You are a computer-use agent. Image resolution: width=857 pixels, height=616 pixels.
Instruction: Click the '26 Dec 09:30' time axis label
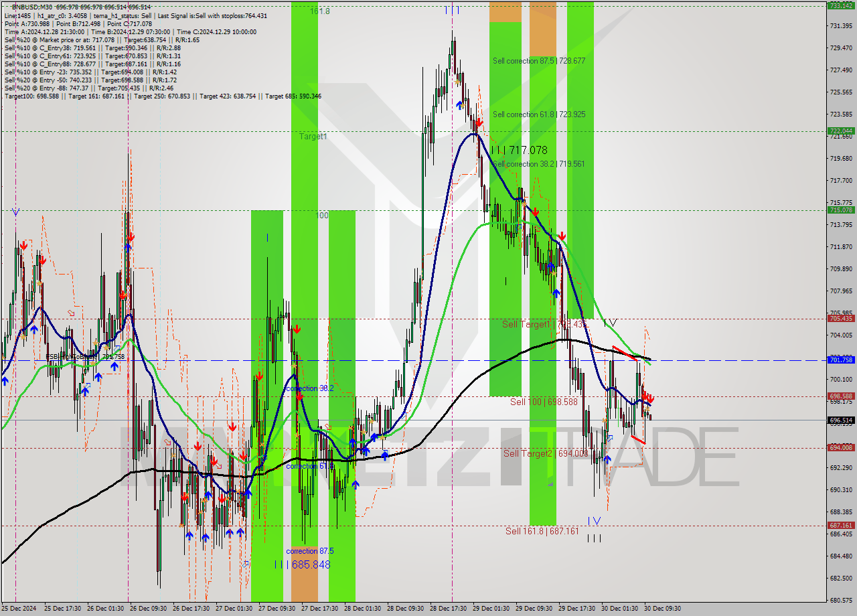[x=147, y=609]
